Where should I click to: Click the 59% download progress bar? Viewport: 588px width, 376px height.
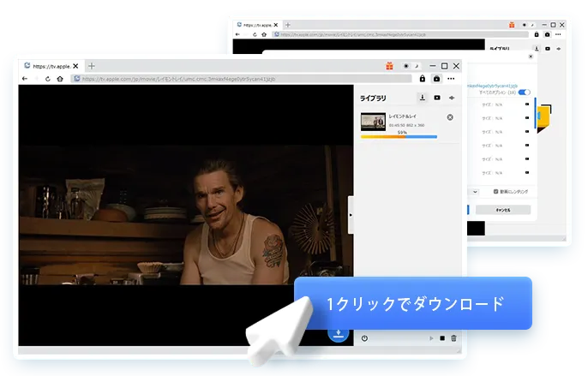[399, 137]
